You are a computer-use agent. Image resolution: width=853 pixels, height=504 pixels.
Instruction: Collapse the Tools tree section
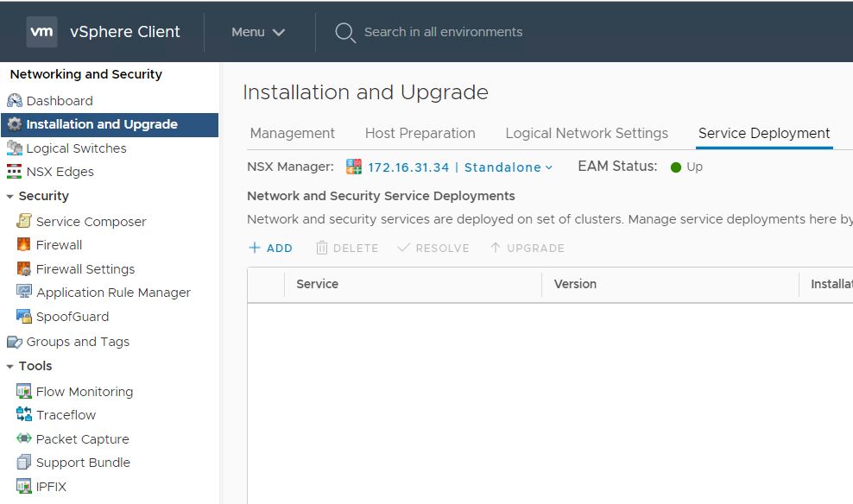9,367
